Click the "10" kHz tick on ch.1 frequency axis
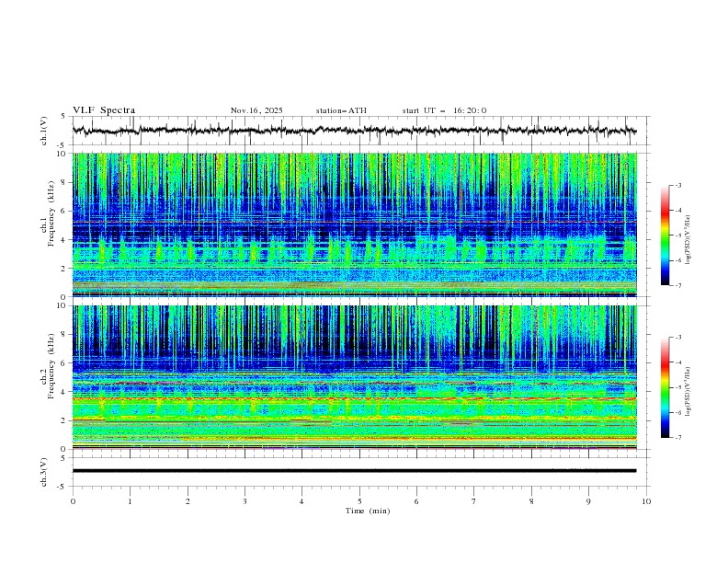The image size is (728, 563). point(62,154)
